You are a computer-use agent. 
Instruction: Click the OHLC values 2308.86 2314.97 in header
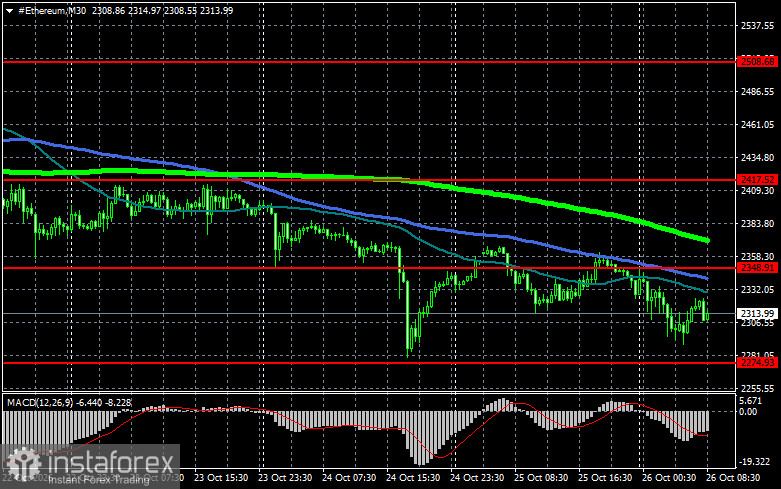pyautogui.click(x=126, y=10)
